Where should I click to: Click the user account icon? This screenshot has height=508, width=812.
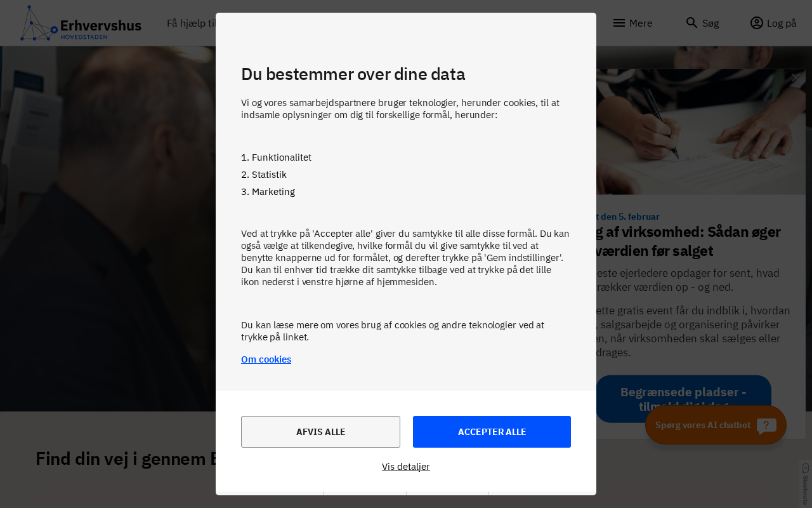(756, 23)
